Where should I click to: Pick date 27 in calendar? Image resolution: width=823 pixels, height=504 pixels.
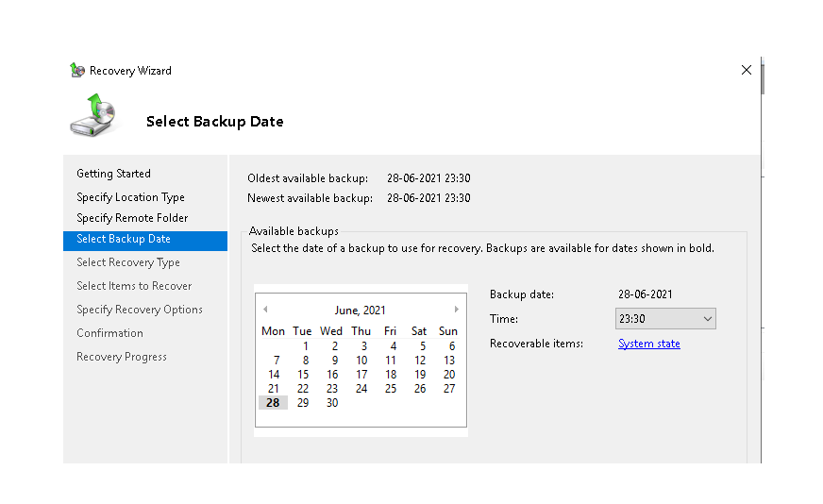click(x=449, y=389)
